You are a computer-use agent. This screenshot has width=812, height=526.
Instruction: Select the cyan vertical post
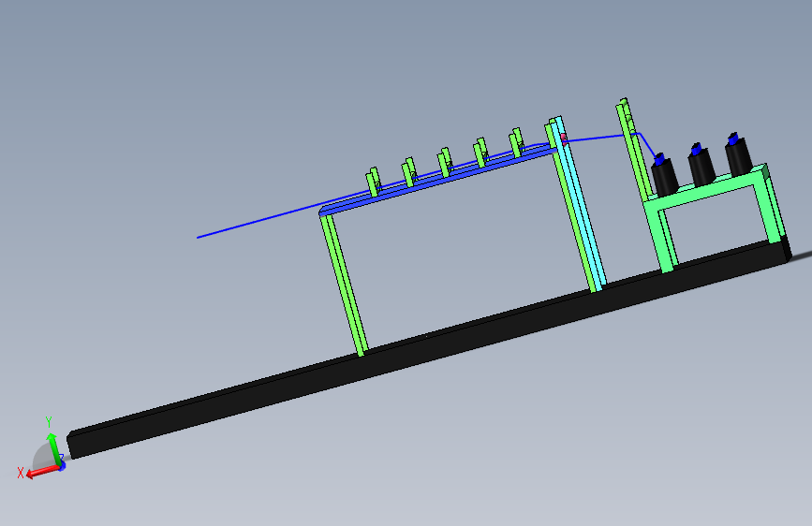tap(581, 204)
